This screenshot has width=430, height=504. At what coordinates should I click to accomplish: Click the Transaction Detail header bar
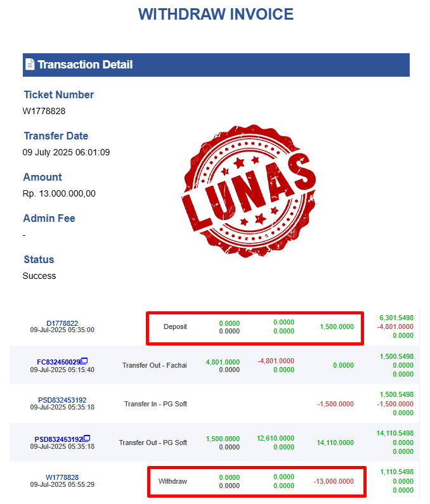coord(216,65)
